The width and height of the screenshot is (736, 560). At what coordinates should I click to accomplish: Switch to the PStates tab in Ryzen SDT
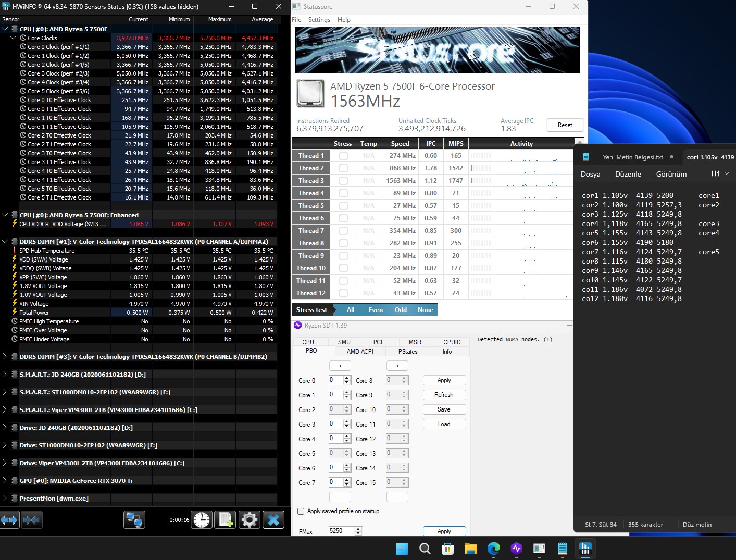(408, 352)
